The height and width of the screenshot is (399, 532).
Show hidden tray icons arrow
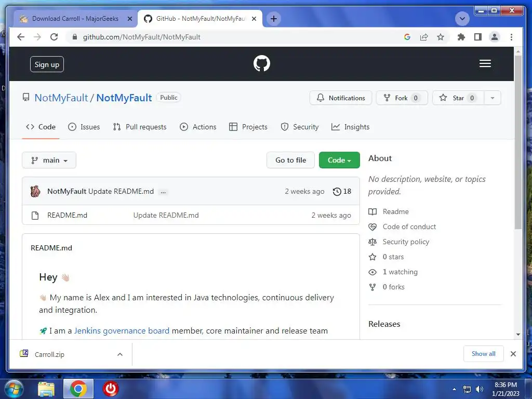tap(454, 389)
